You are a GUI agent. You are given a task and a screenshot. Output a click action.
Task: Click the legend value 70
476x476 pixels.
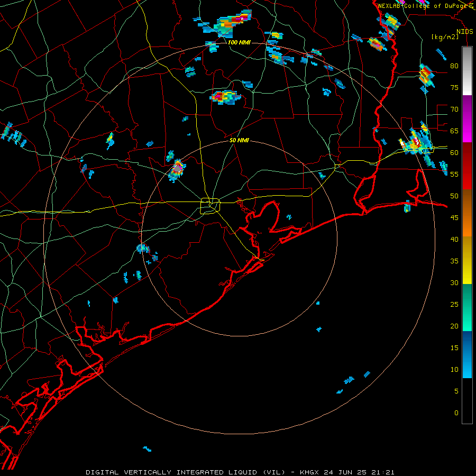[454, 109]
